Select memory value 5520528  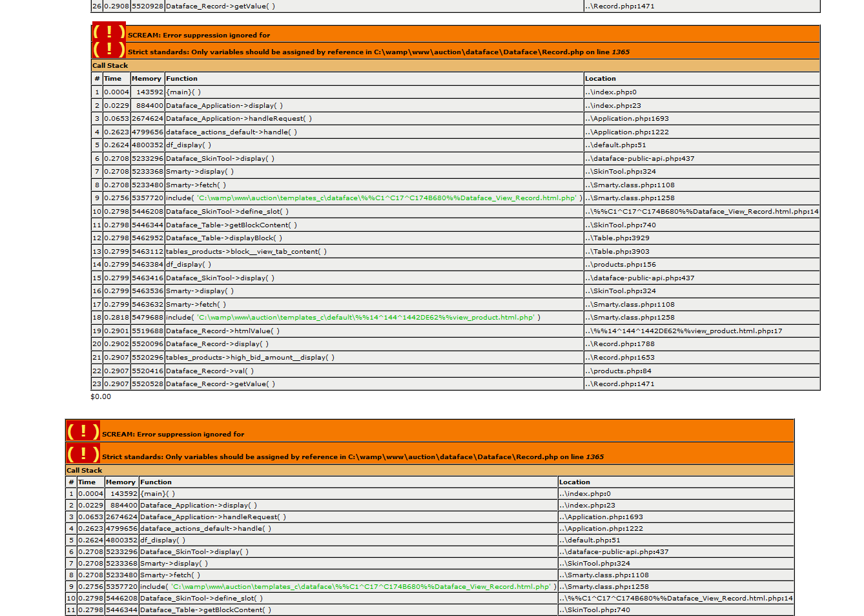(147, 384)
